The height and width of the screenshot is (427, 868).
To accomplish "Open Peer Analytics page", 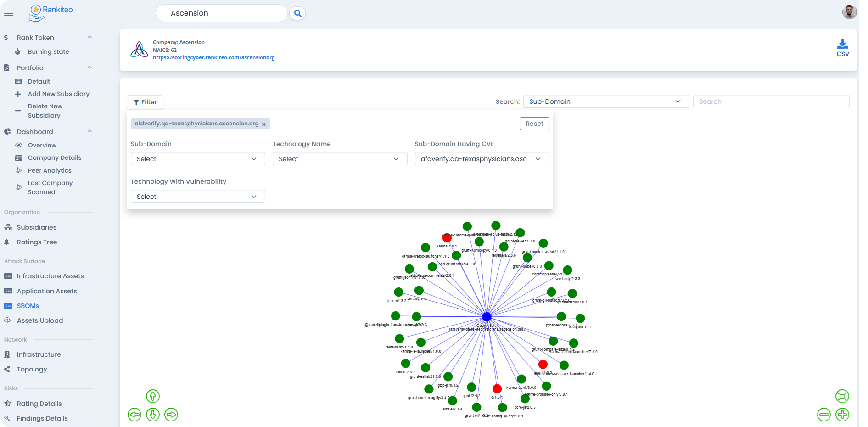I will [50, 170].
